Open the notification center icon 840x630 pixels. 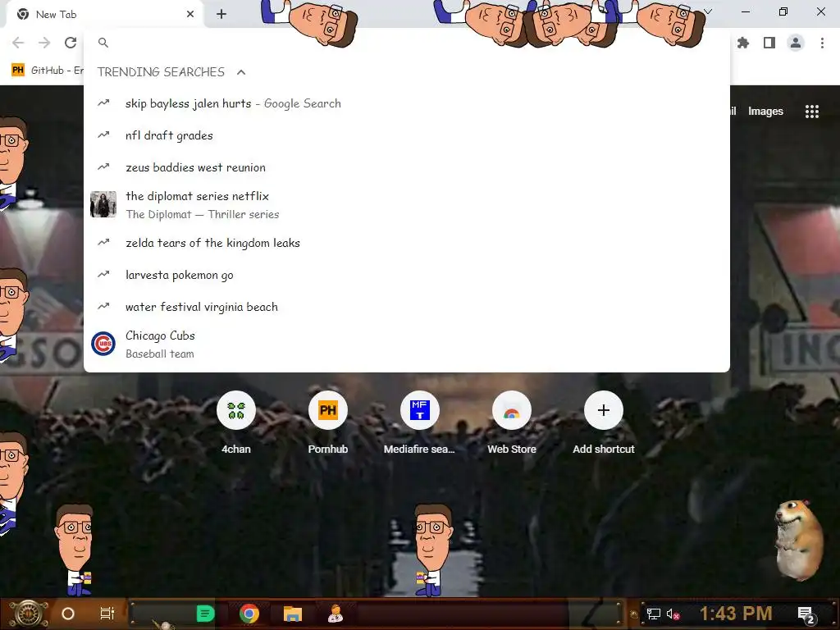point(806,615)
